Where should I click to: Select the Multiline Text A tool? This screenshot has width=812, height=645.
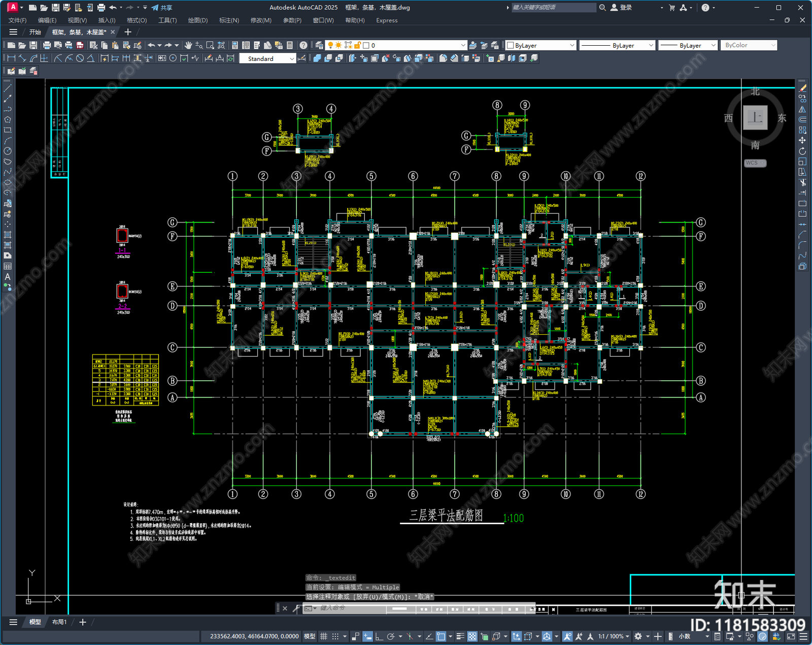[x=8, y=277]
